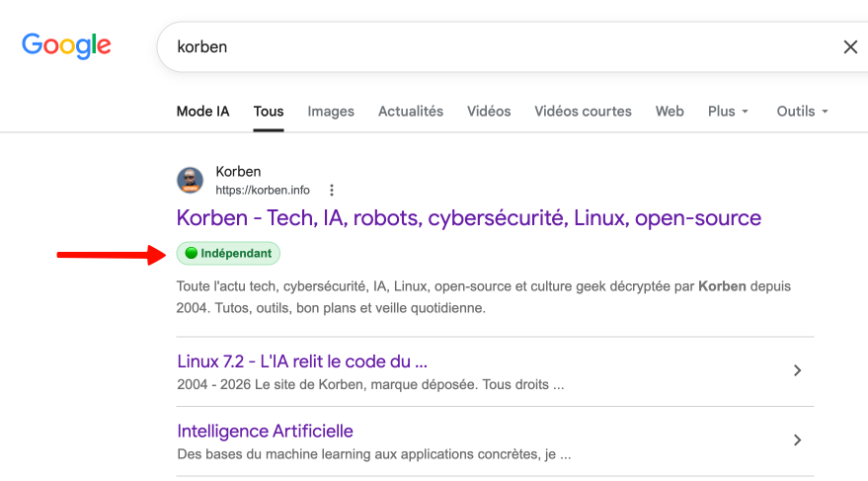Open the Korben - Tech, IA, robots result title
This screenshot has width=868, height=481.
point(469,218)
